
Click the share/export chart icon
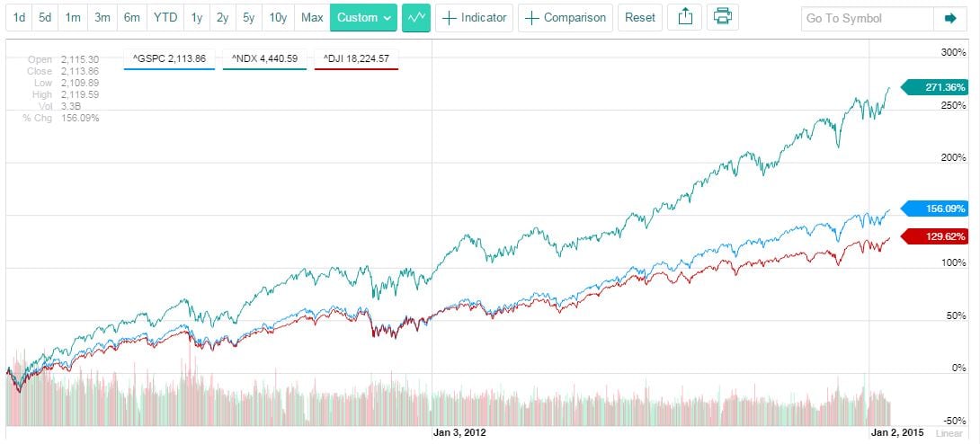pyautogui.click(x=685, y=18)
